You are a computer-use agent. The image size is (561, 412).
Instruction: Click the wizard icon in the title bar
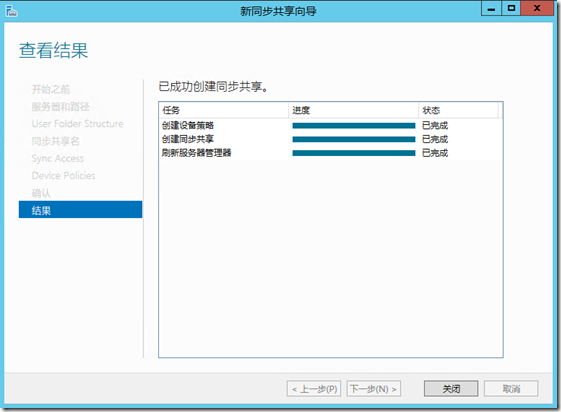tap(11, 11)
